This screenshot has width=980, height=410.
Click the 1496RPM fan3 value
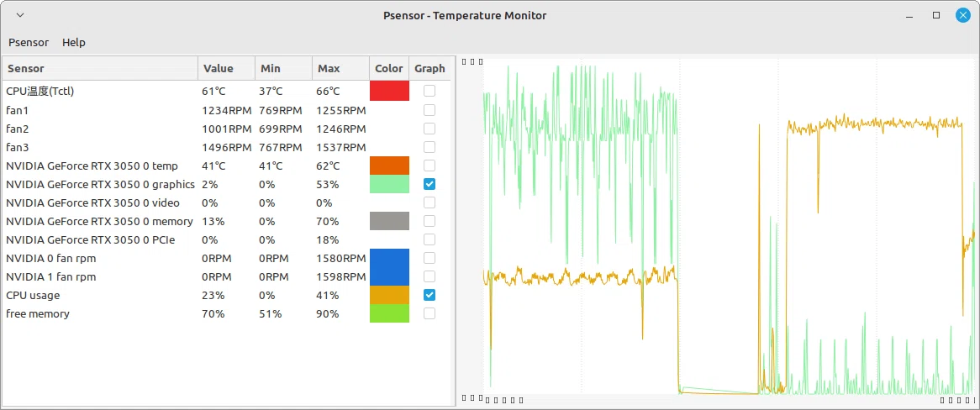click(227, 148)
